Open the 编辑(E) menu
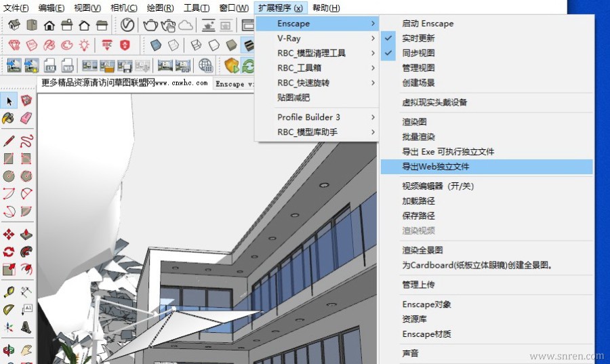Image resolution: width=610 pixels, height=364 pixels. [52, 7]
